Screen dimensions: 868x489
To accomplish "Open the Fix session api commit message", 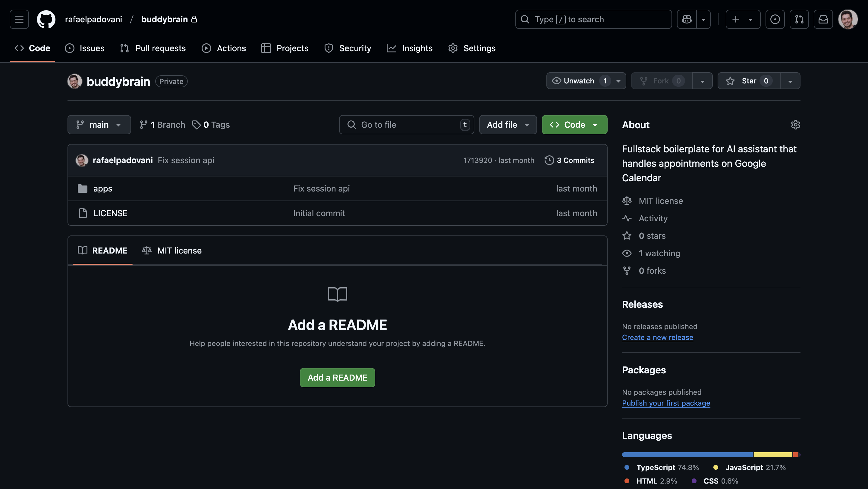I will 186,160.
